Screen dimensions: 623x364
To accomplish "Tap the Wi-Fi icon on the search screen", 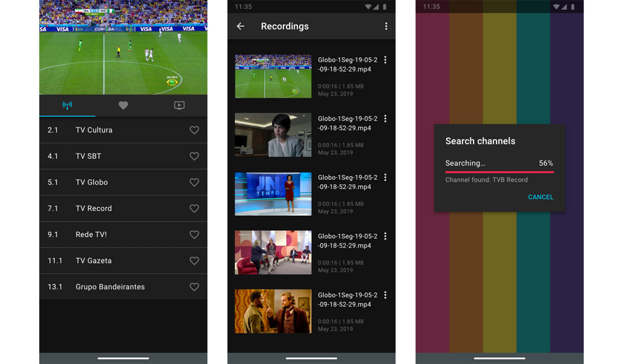I will pos(556,7).
